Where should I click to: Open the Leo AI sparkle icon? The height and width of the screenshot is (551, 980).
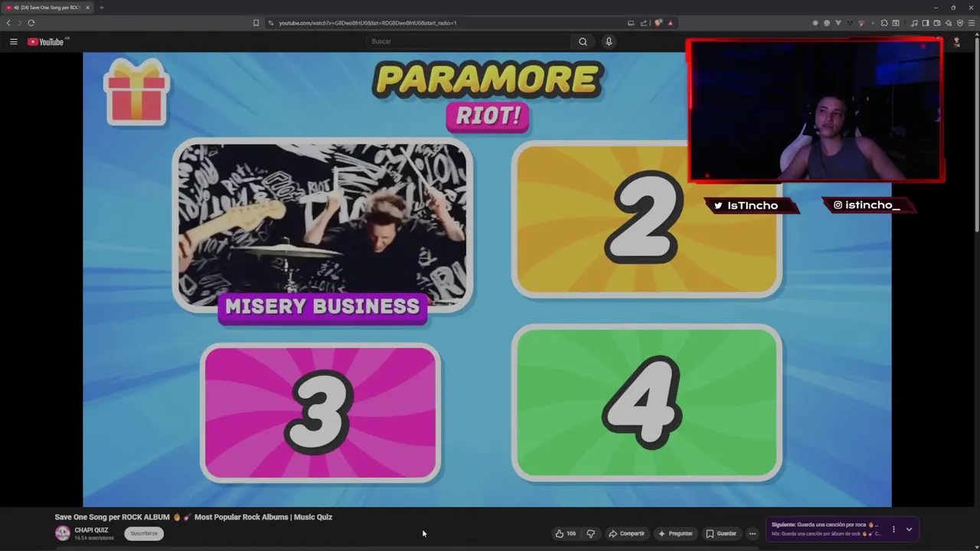click(x=948, y=23)
